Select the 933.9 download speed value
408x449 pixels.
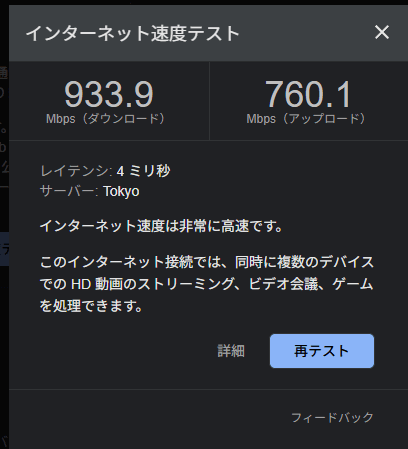109,94
